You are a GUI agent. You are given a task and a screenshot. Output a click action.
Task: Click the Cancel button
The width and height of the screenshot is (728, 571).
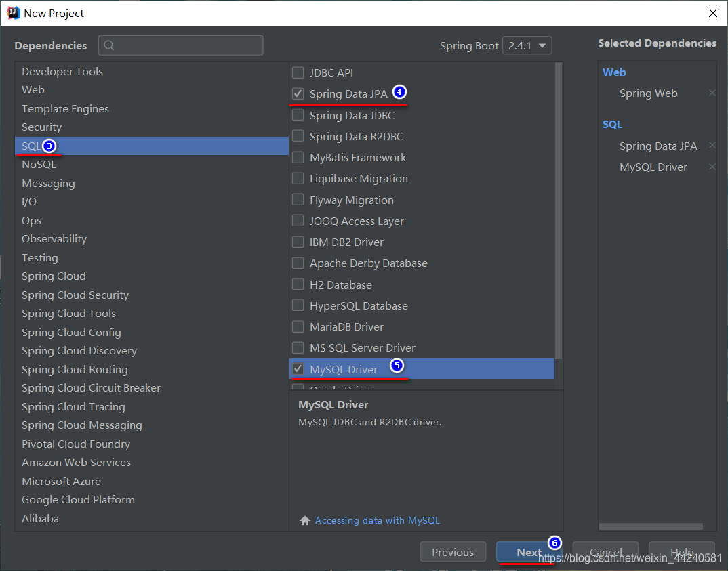[605, 552]
